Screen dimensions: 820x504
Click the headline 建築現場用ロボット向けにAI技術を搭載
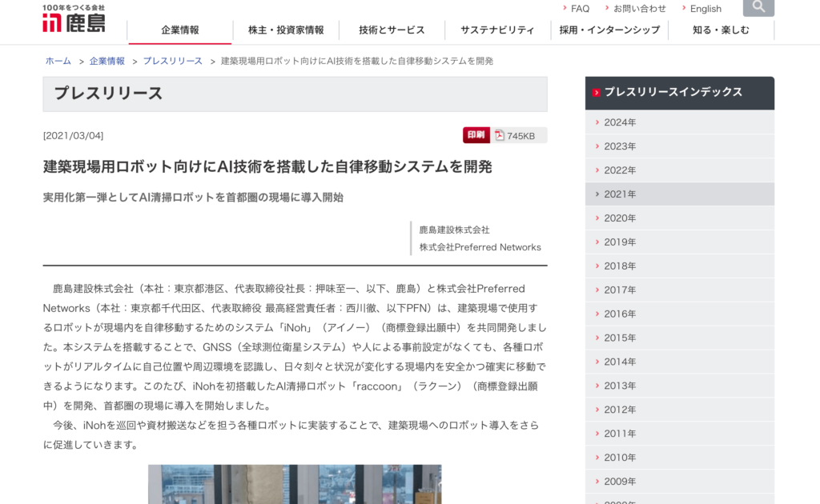(x=267, y=166)
